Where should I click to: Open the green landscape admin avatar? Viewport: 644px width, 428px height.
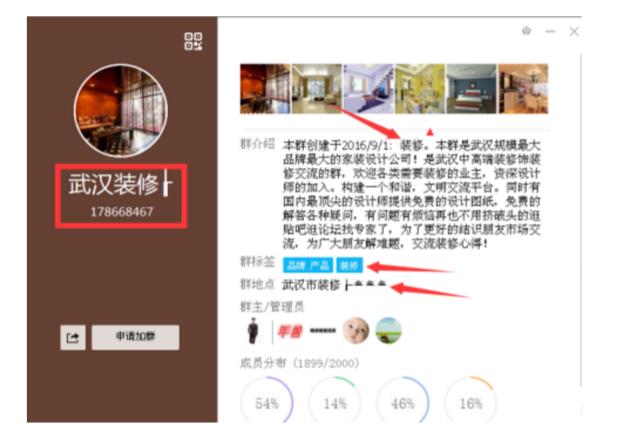[389, 331]
